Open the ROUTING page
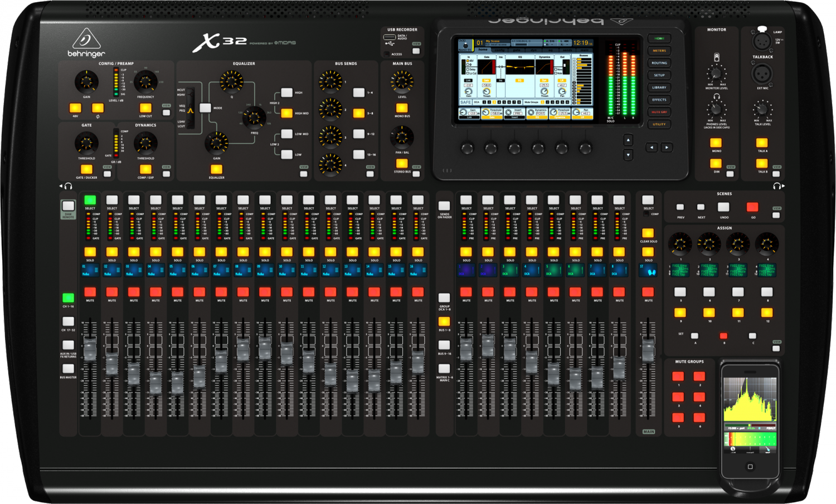836x504 pixels. point(659,62)
